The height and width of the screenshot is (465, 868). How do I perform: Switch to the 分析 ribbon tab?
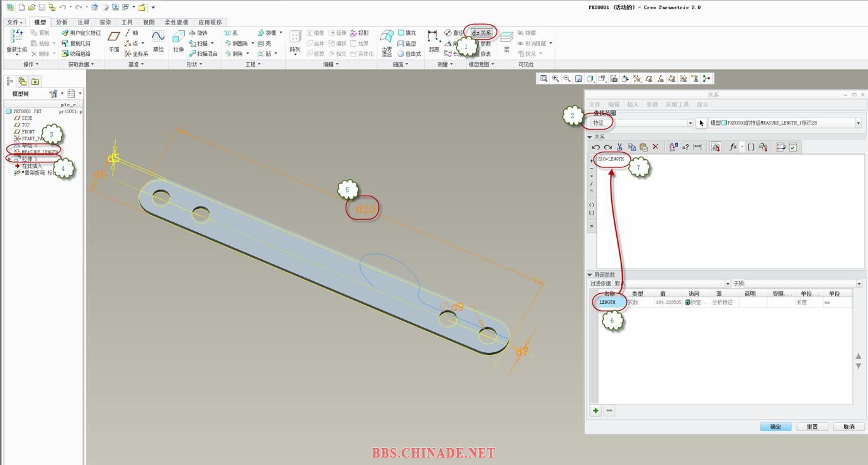pos(62,22)
